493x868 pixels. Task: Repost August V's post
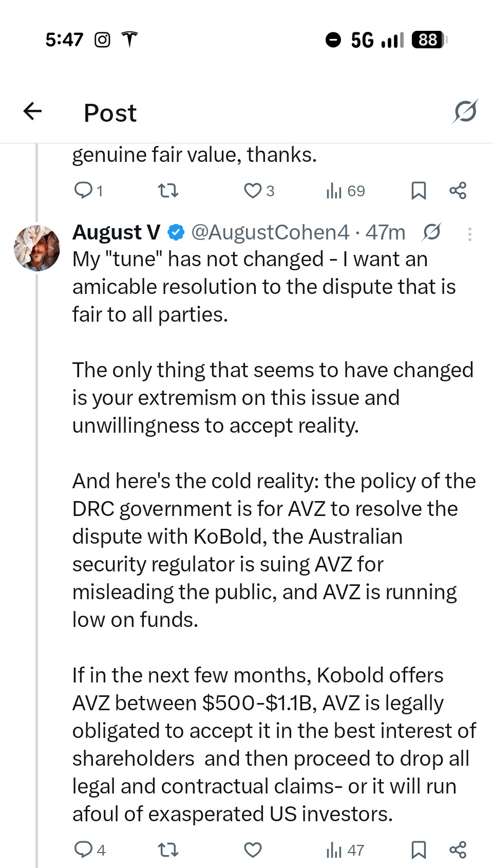[x=168, y=849]
